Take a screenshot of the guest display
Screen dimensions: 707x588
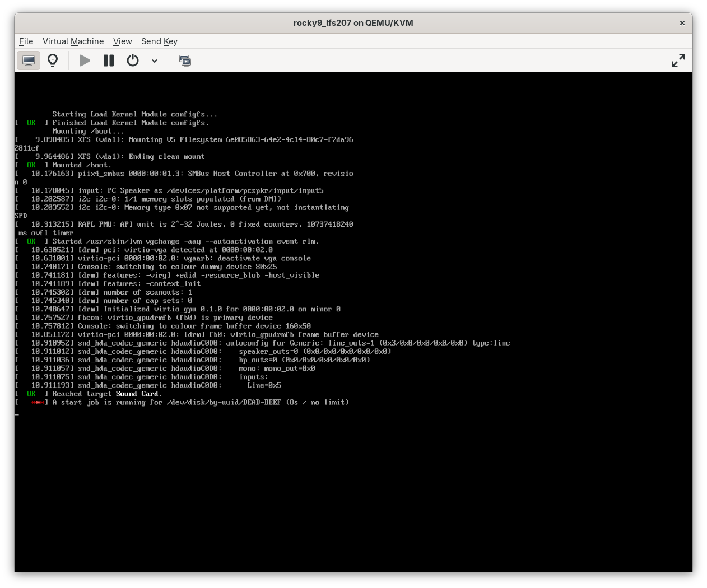tap(185, 60)
